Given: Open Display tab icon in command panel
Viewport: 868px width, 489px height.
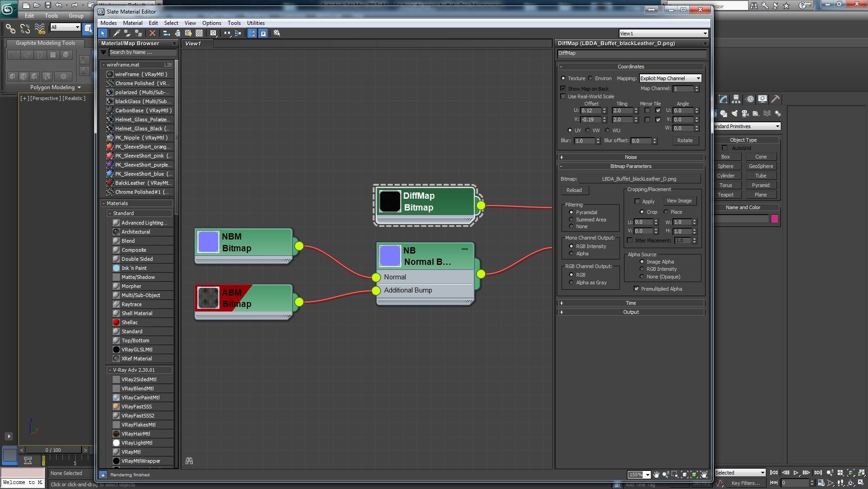Looking at the screenshot, I should 763,99.
